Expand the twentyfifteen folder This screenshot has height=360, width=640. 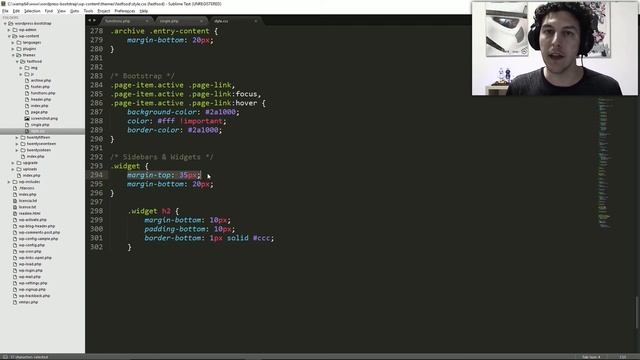point(17,138)
